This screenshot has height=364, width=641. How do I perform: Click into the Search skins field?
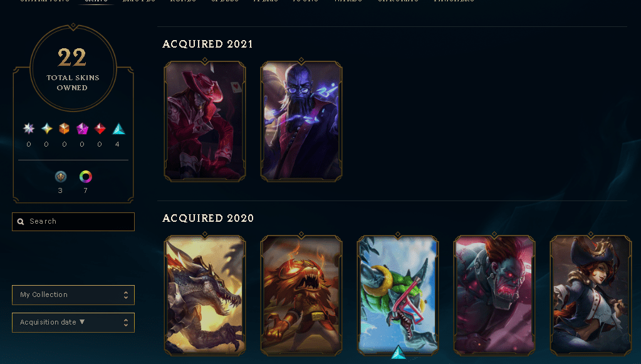[x=73, y=221]
